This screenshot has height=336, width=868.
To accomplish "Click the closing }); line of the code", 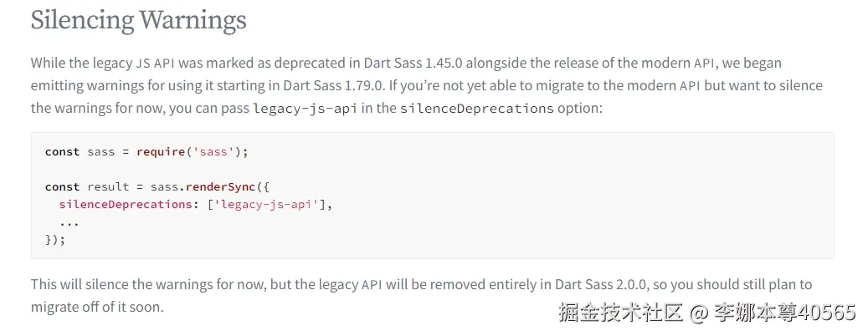I will coord(55,240).
